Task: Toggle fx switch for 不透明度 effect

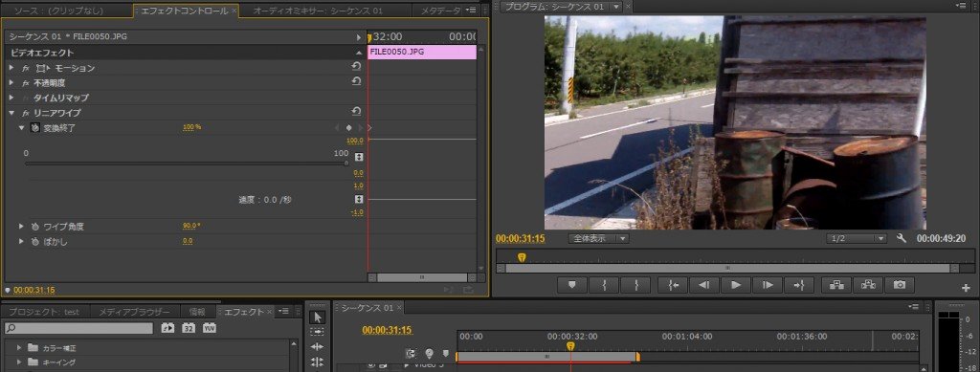Action: 26,83
